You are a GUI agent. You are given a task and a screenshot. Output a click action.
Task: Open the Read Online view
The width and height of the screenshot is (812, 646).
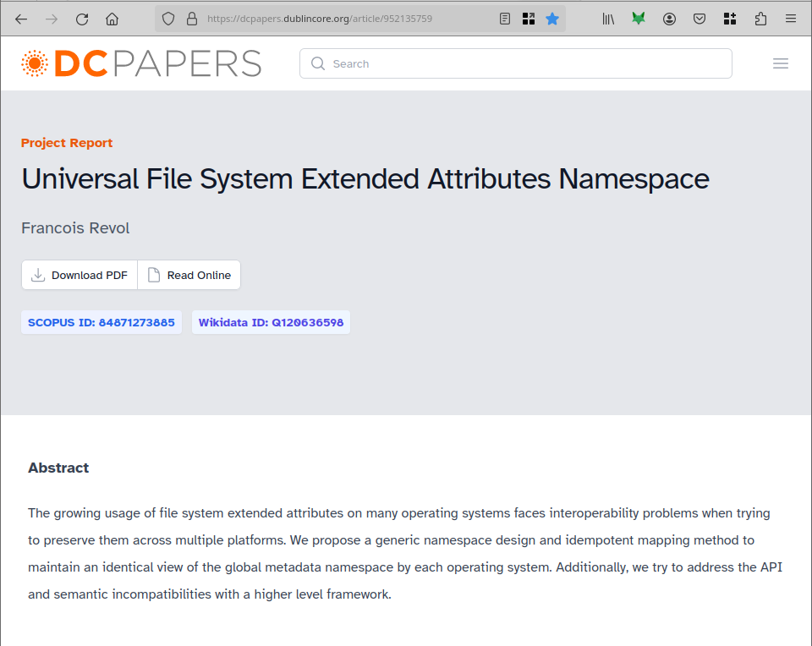[189, 275]
